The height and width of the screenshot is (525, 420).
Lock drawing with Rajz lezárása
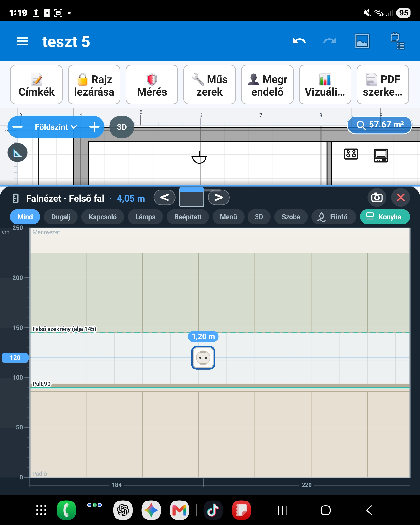(x=94, y=84)
